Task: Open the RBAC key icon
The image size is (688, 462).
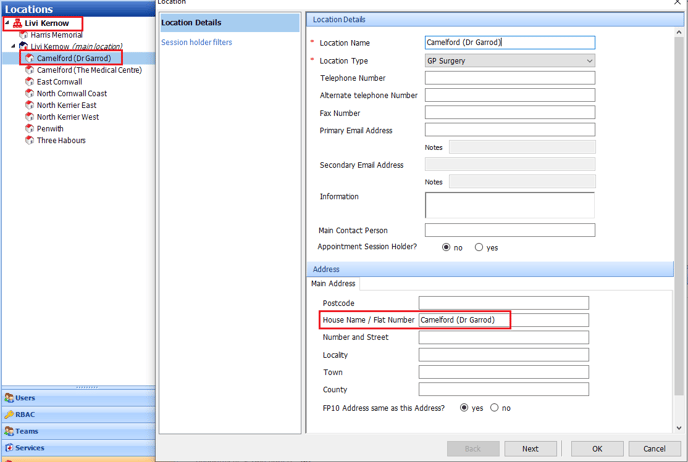Action: coord(9,415)
